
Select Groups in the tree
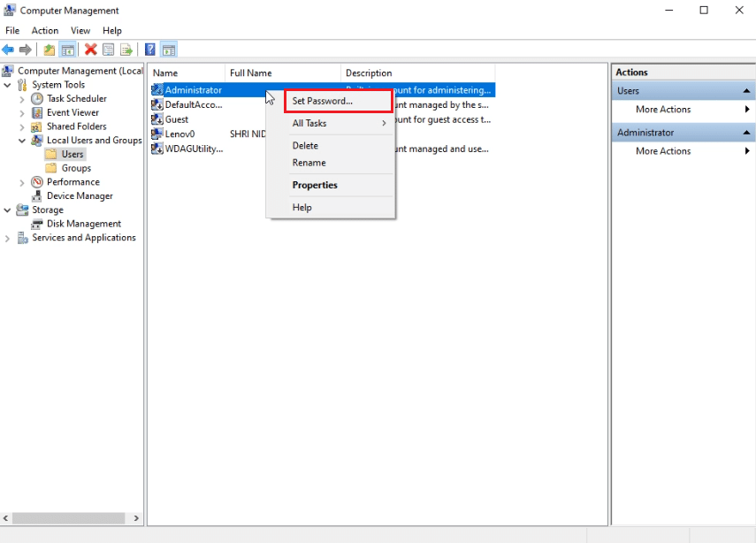pyautogui.click(x=76, y=168)
